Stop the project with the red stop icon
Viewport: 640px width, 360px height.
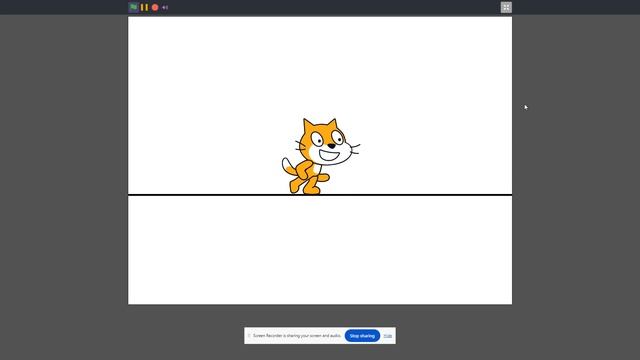coord(155,7)
